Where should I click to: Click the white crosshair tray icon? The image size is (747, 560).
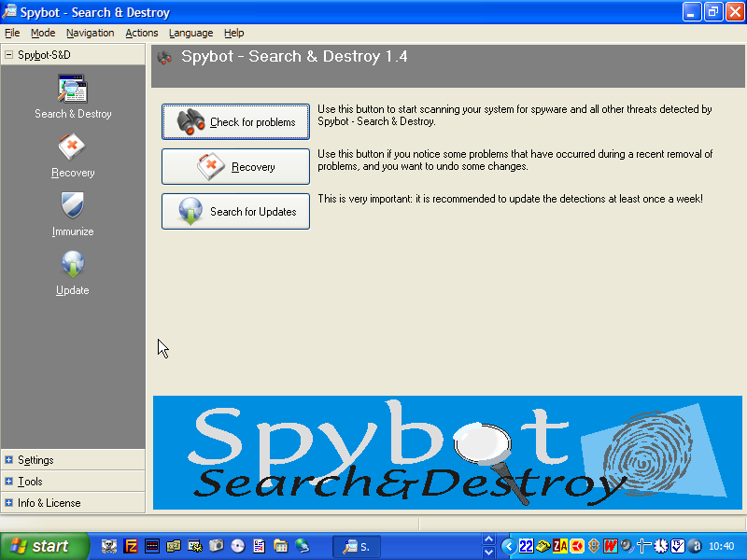point(643,546)
